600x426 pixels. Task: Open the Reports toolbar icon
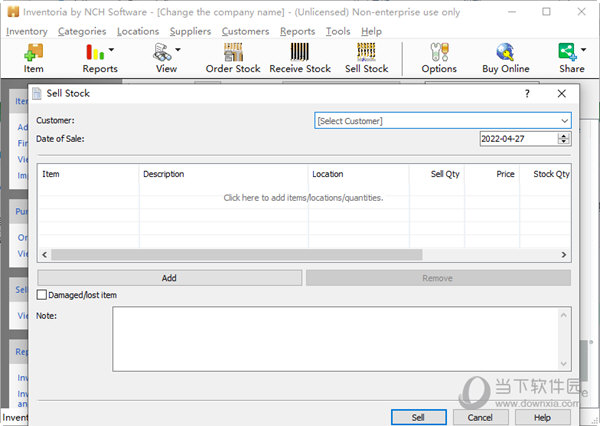pyautogui.click(x=95, y=52)
